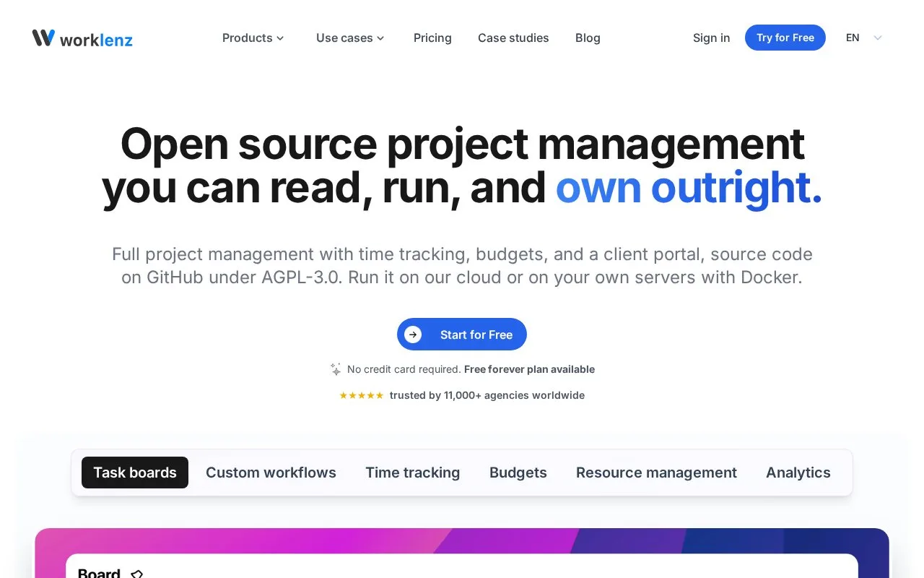Open the Pricing page
This screenshot has height=578, width=924.
[x=432, y=38]
